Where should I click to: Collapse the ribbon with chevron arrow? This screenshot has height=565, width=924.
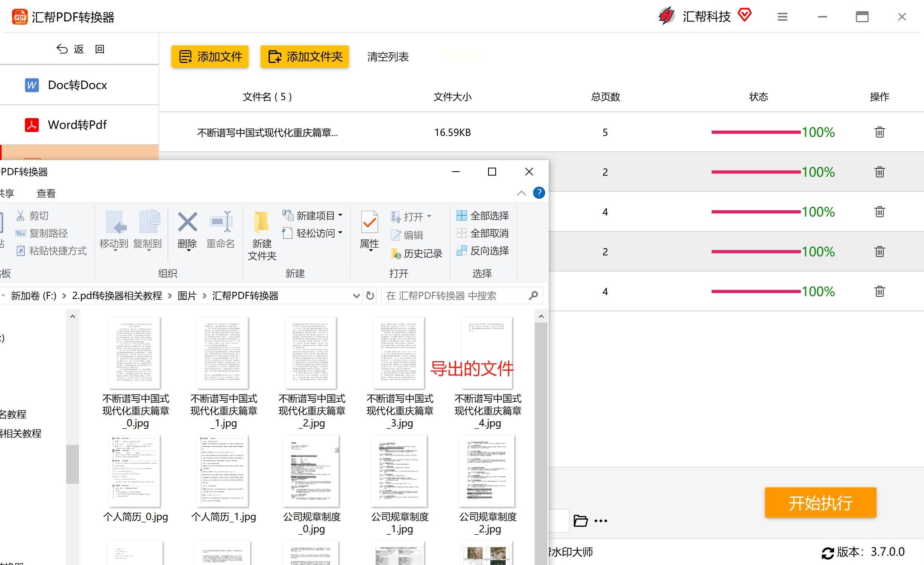(x=521, y=194)
